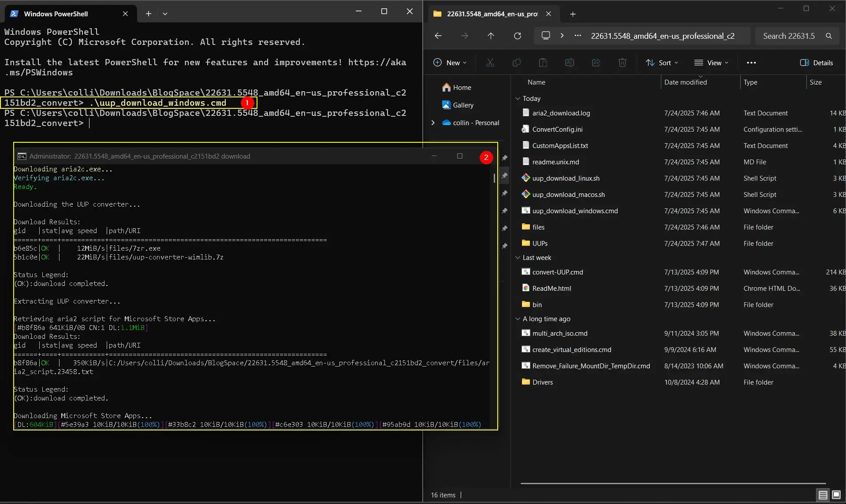The image size is (846, 504).
Task: Select the aria2_download.log file
Action: click(561, 113)
